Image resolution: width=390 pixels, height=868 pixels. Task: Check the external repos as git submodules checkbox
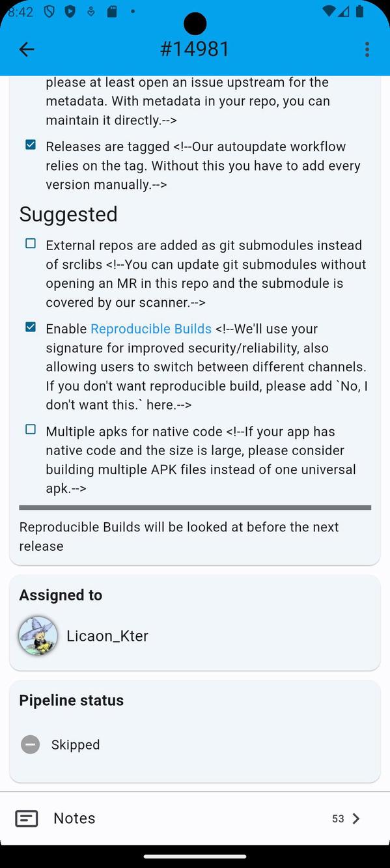pyautogui.click(x=30, y=243)
